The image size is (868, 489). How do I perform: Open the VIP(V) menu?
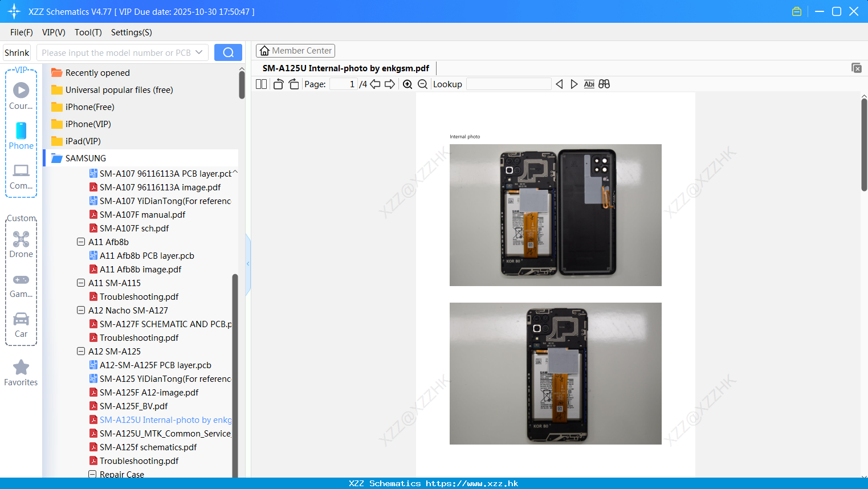tap(54, 32)
